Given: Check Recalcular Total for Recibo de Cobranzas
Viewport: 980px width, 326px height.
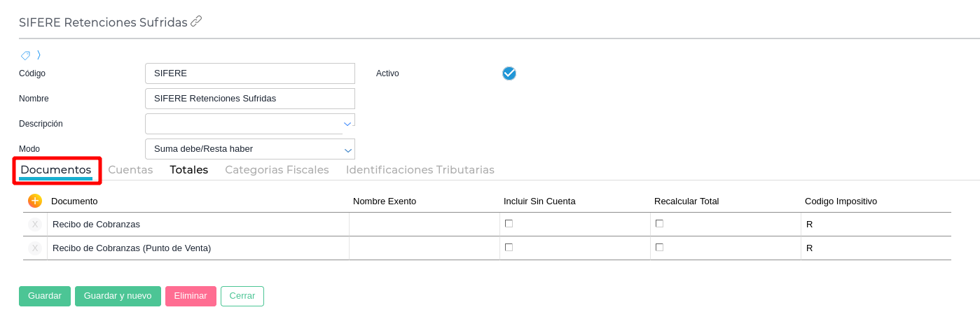Looking at the screenshot, I should (x=659, y=224).
